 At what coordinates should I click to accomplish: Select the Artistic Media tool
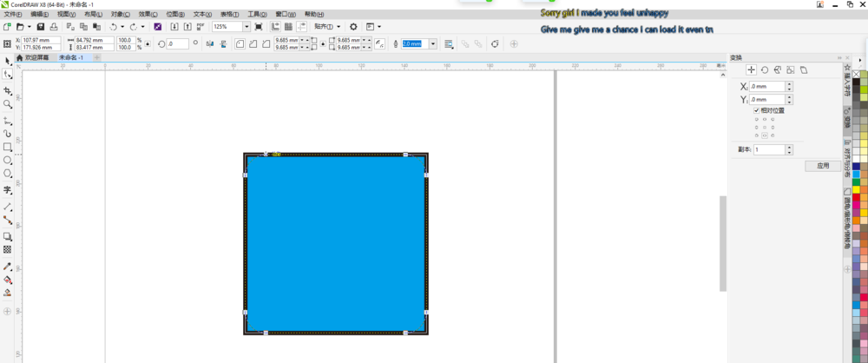7,134
